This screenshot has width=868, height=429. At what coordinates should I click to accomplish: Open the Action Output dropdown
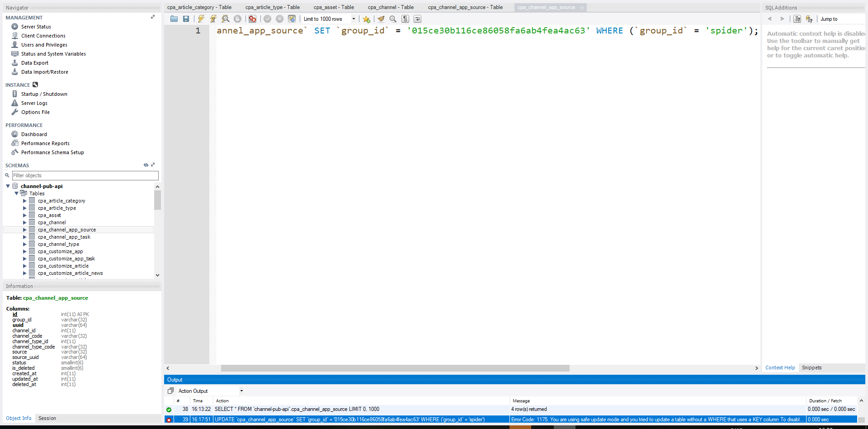tap(241, 391)
